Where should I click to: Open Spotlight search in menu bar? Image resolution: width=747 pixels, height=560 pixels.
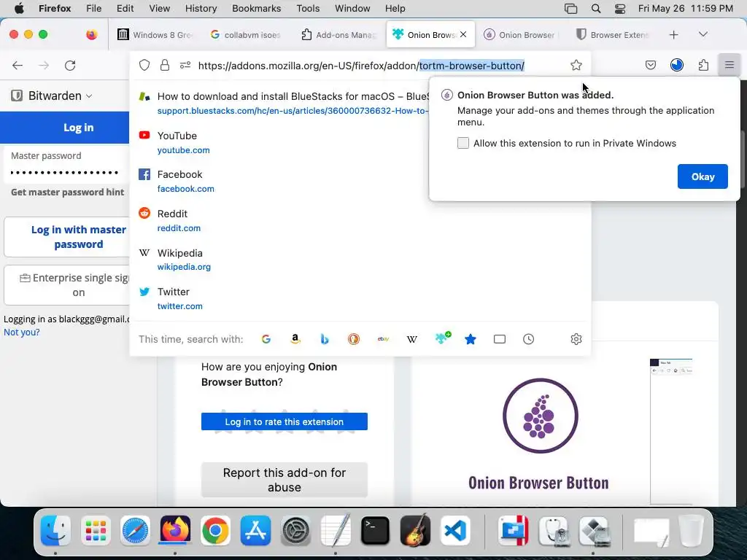pos(595,9)
